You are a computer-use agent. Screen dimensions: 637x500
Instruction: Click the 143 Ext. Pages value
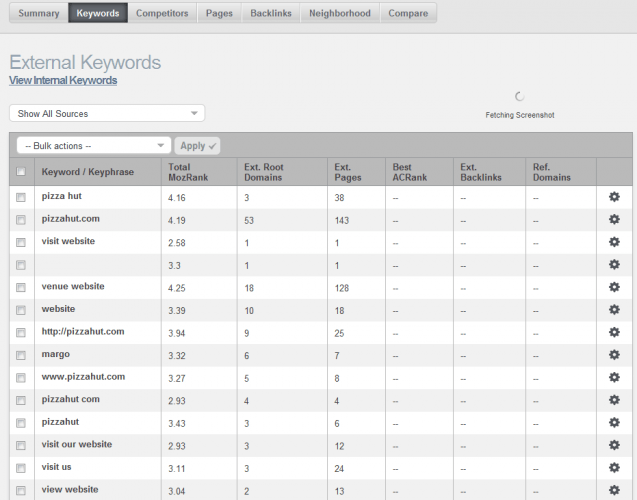click(342, 220)
